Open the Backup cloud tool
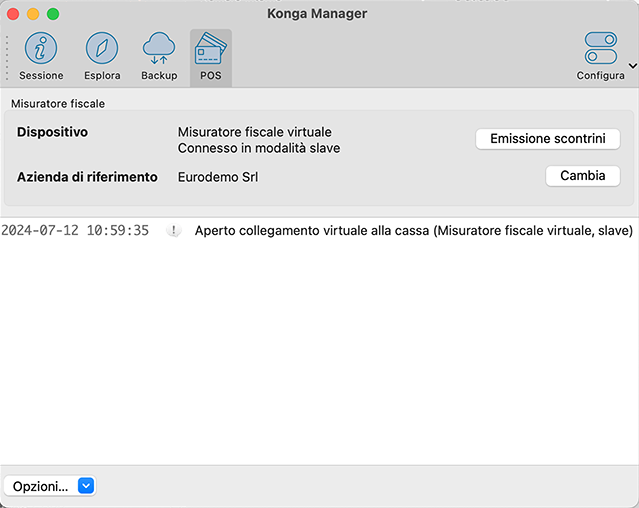 159,56
